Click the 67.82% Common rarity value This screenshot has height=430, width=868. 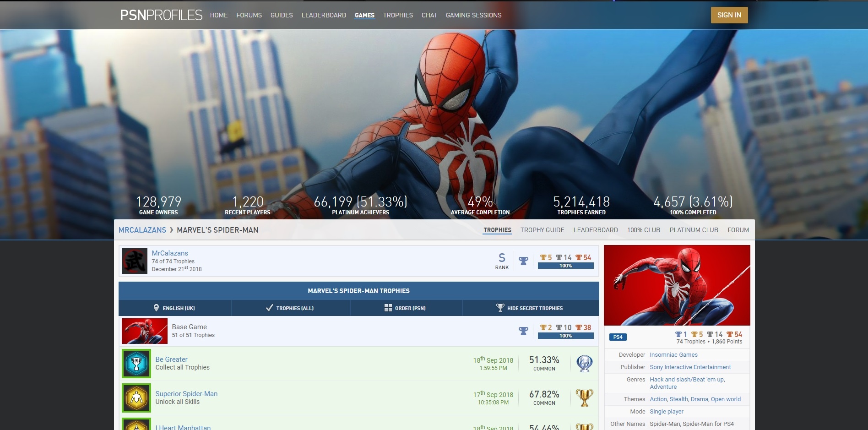coord(544,397)
